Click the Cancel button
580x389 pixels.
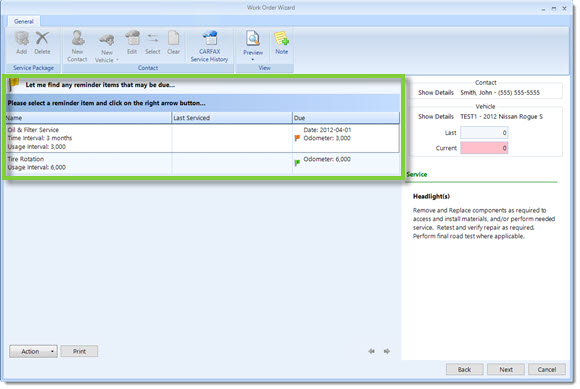click(x=547, y=369)
